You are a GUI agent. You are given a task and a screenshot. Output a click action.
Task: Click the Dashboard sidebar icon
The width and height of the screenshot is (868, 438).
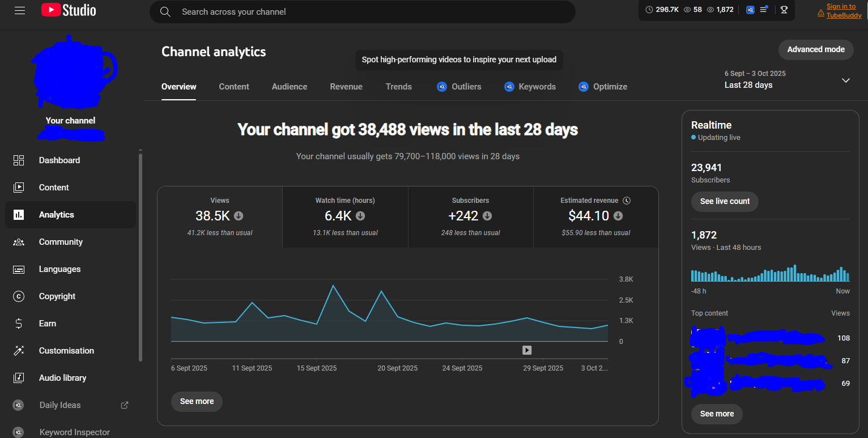click(x=19, y=160)
